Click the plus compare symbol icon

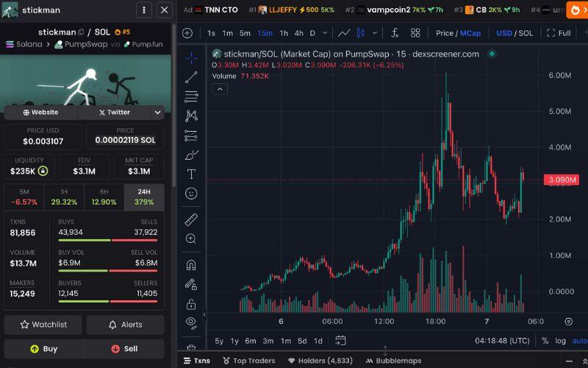(187, 33)
